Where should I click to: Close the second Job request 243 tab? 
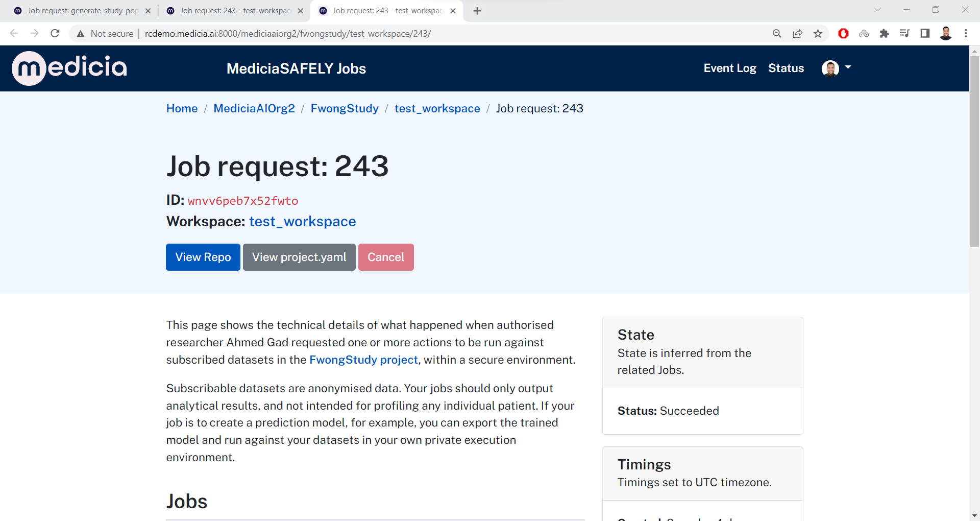point(301,11)
